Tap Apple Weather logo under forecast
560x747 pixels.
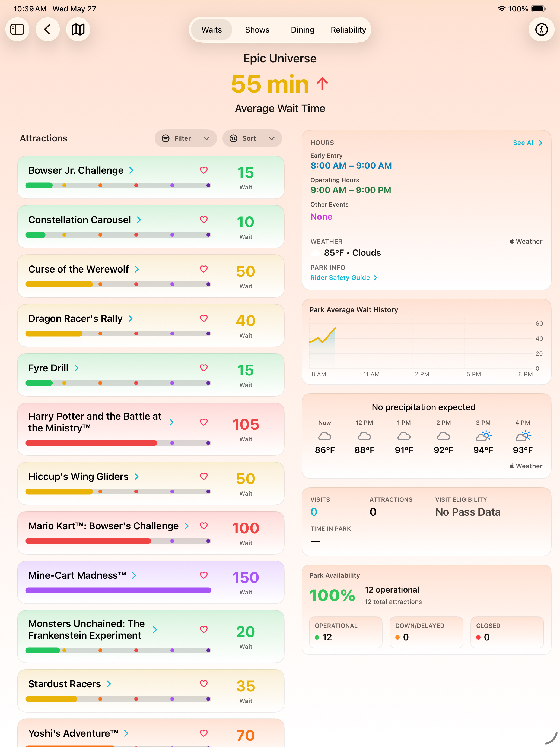click(512, 466)
